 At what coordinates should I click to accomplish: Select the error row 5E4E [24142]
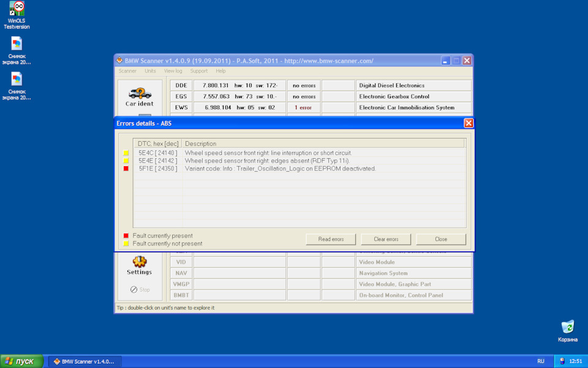coord(300,161)
